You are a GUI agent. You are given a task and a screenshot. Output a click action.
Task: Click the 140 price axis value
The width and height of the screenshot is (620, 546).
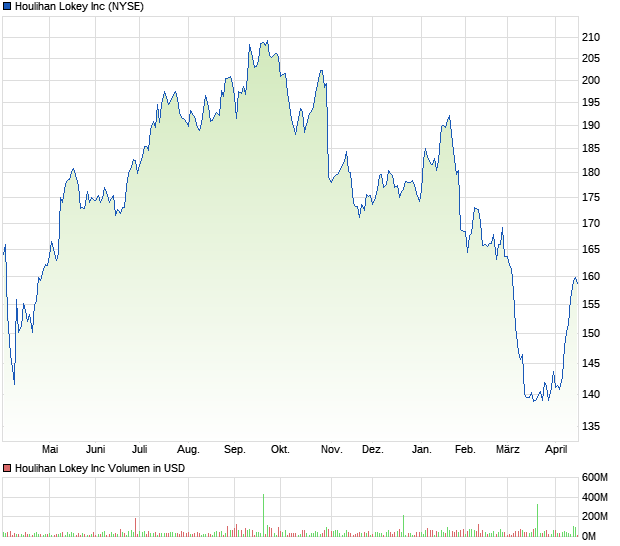pos(591,394)
